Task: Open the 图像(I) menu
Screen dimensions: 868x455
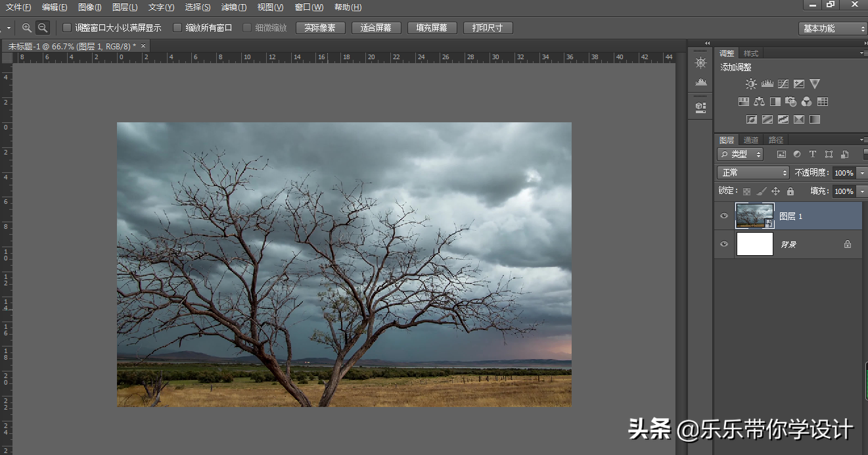Action: pos(89,7)
